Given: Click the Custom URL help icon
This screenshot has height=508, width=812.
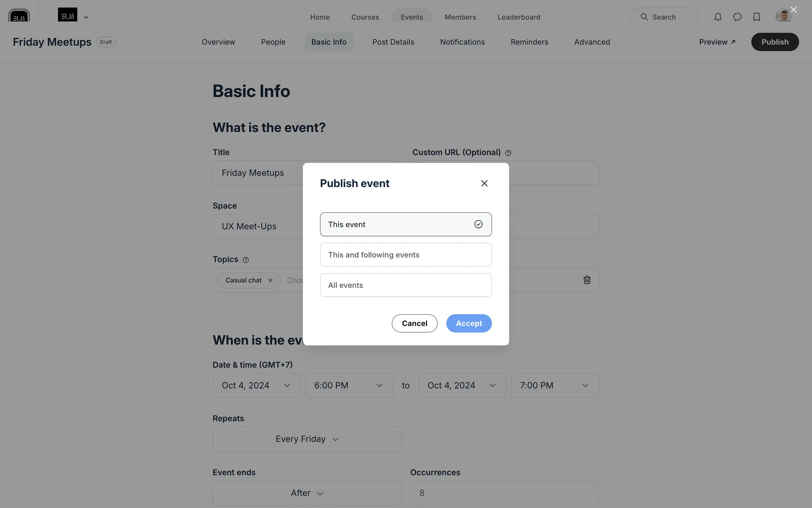Looking at the screenshot, I should tap(508, 153).
